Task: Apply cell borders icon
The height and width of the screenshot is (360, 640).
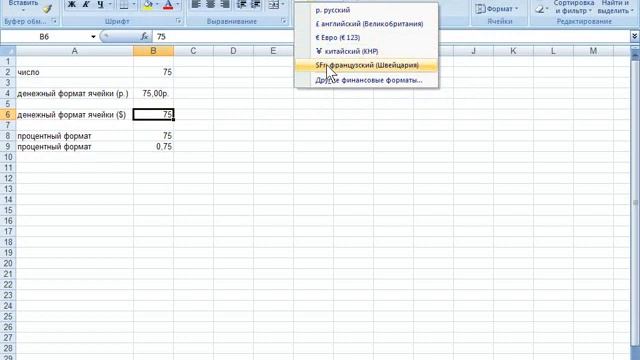Action: point(124,4)
